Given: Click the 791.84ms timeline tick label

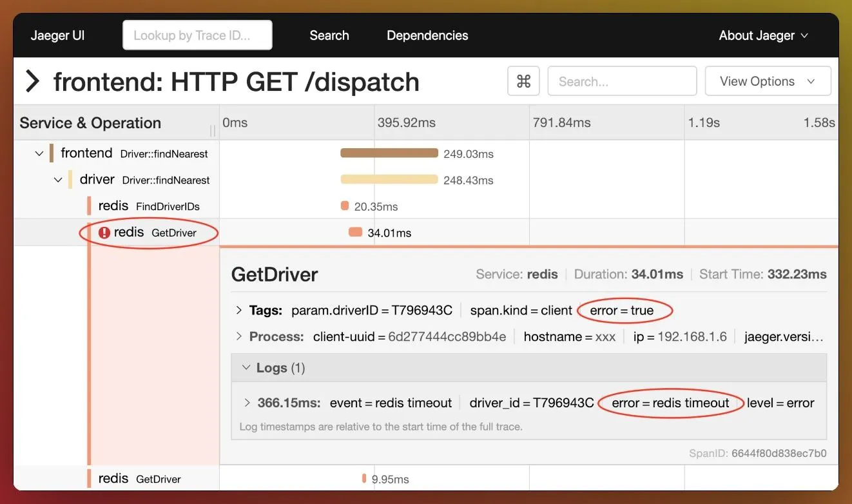Looking at the screenshot, I should [562, 122].
